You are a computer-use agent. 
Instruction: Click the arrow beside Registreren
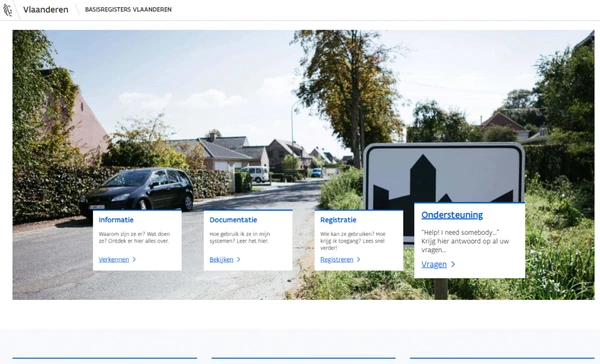tap(359, 260)
